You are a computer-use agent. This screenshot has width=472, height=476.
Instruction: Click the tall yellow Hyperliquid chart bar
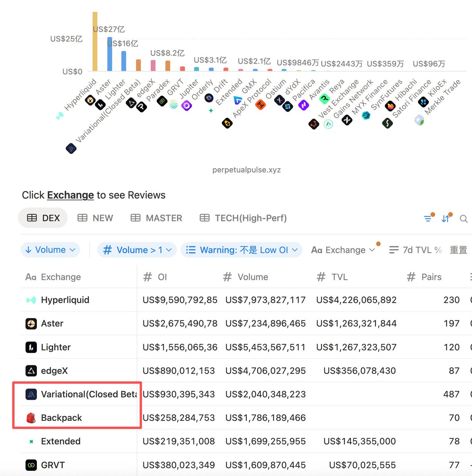(x=95, y=42)
